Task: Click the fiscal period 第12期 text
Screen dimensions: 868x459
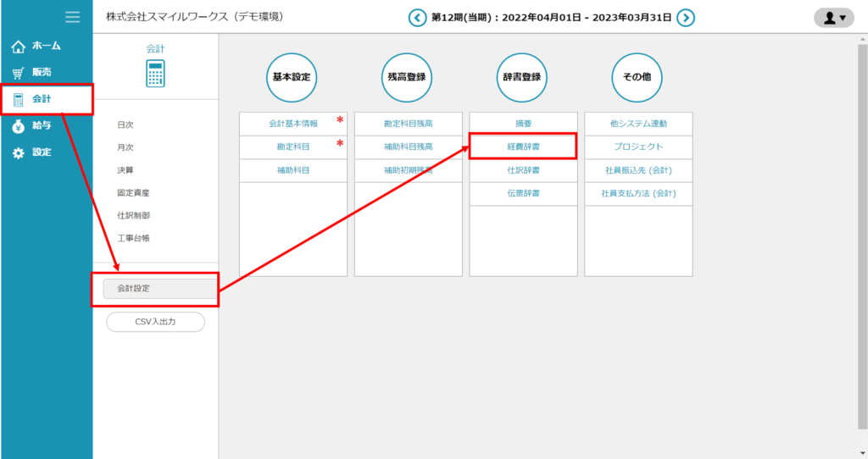Action: 551,18
